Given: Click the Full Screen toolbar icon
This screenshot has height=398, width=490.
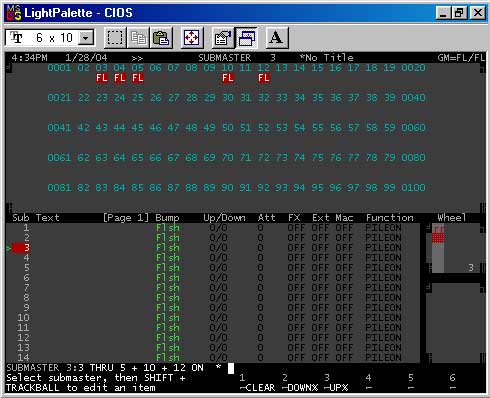Looking at the screenshot, I should click(x=192, y=38).
